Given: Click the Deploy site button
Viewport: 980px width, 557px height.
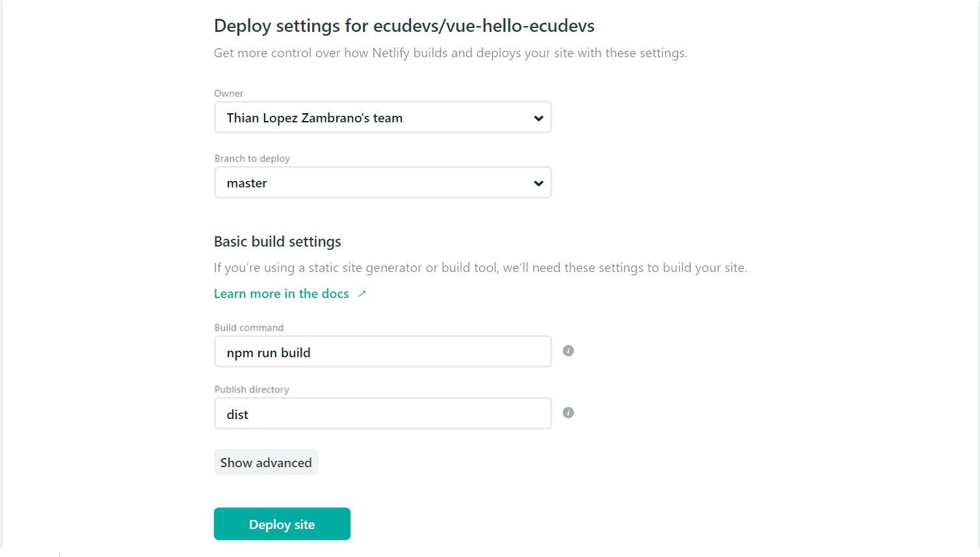Looking at the screenshot, I should click(x=282, y=524).
